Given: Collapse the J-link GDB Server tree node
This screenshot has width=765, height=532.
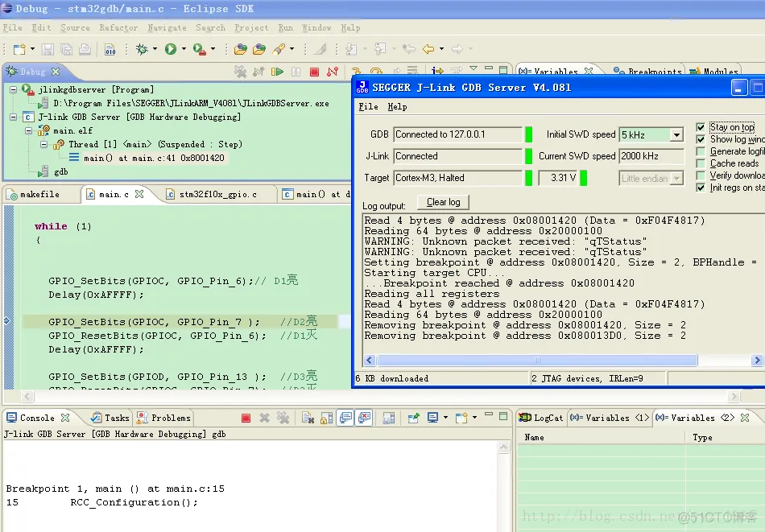Looking at the screenshot, I should click(x=13, y=117).
